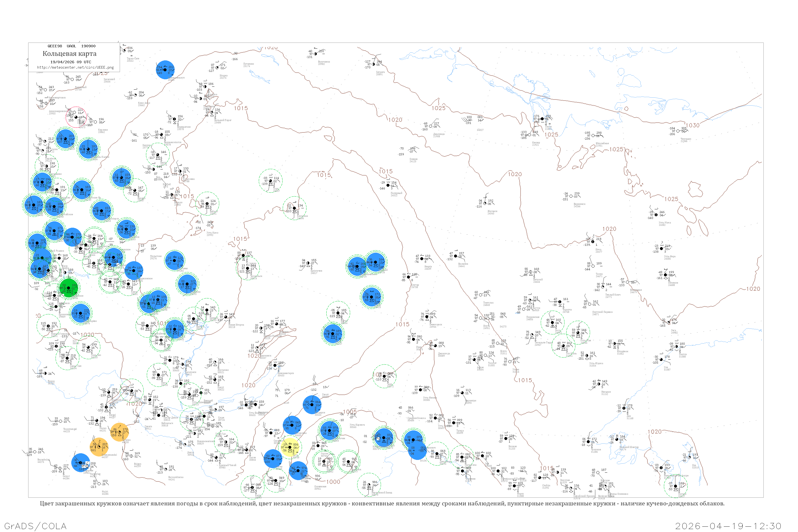Click the orange circle at Erdenemandal station
Image resolution: width=798 pixels, height=532 pixels.
coord(99,447)
